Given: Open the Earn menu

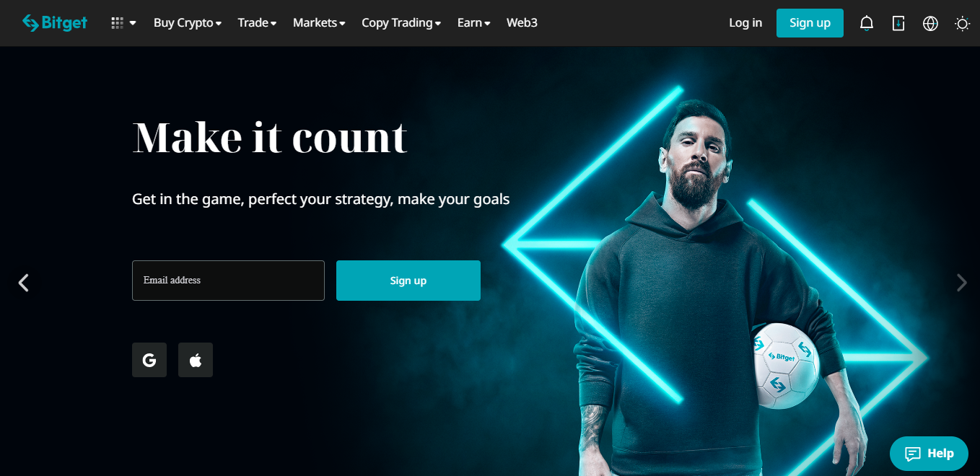Looking at the screenshot, I should (474, 22).
